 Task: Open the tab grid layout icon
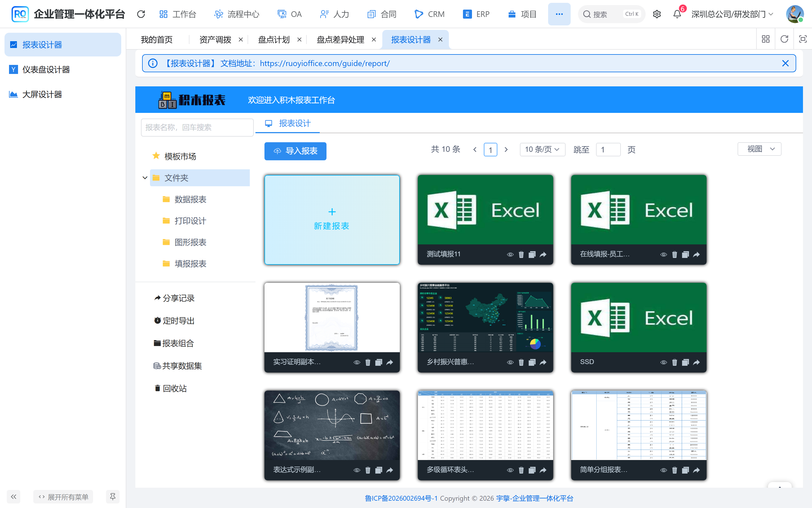click(x=766, y=39)
